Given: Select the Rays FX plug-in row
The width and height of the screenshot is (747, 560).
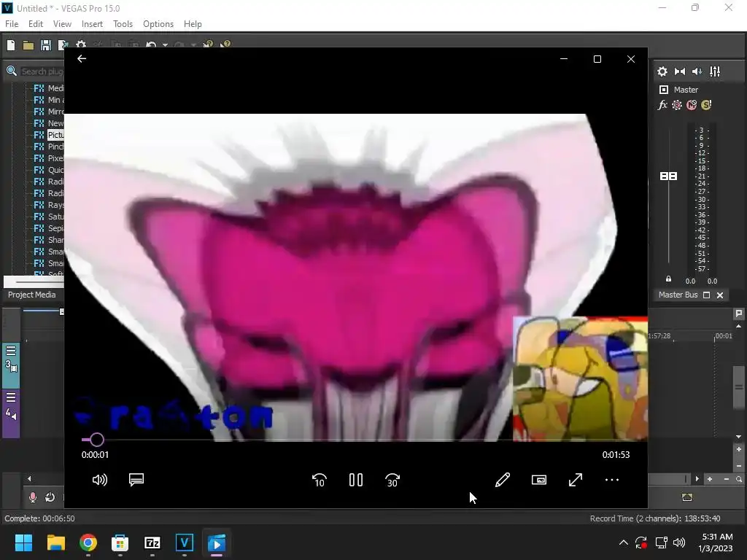Looking at the screenshot, I should pos(48,205).
